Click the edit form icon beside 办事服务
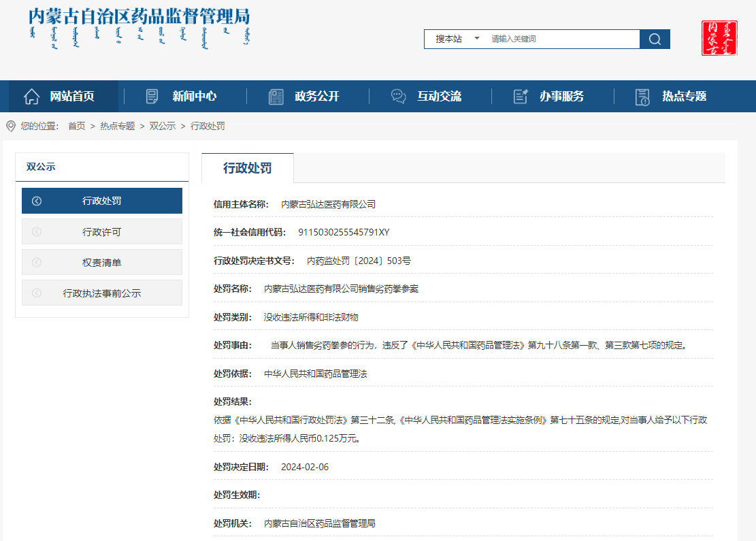Screen dimensions: 756x541 (521, 97)
